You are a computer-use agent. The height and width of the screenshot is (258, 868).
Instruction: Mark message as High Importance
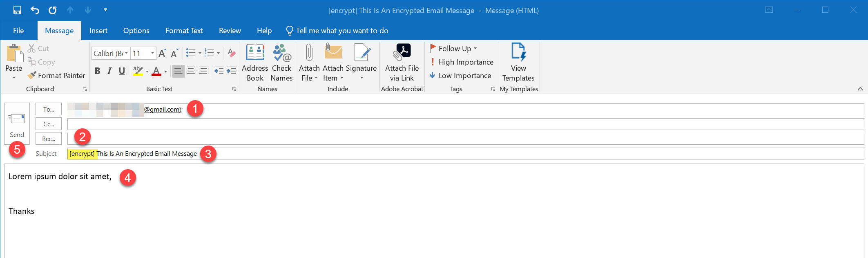click(462, 62)
